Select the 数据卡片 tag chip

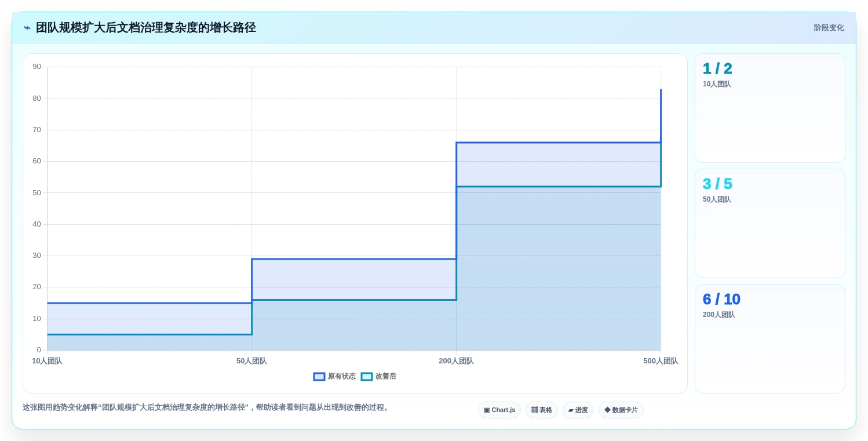(x=621, y=410)
